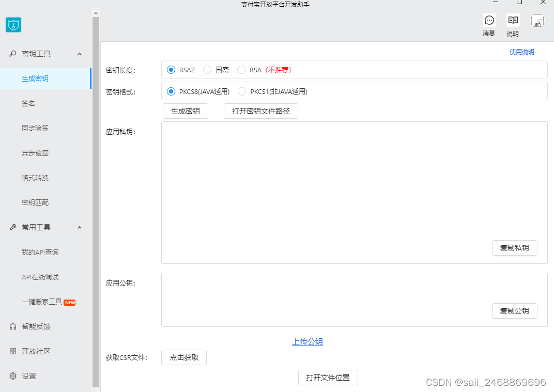Click the 复制私钥 button
This screenshot has width=554, height=392.
514,248
